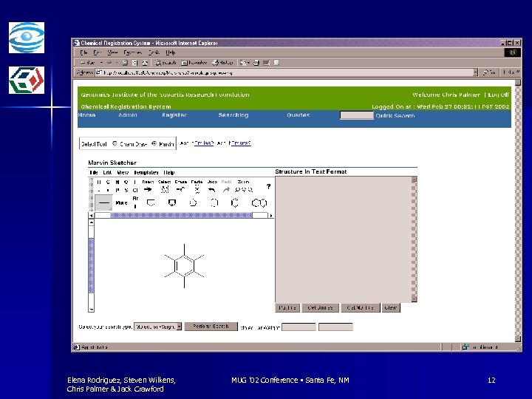532x399 pixels.
Task: Click the Get Mol File button
Action: [x=361, y=307]
